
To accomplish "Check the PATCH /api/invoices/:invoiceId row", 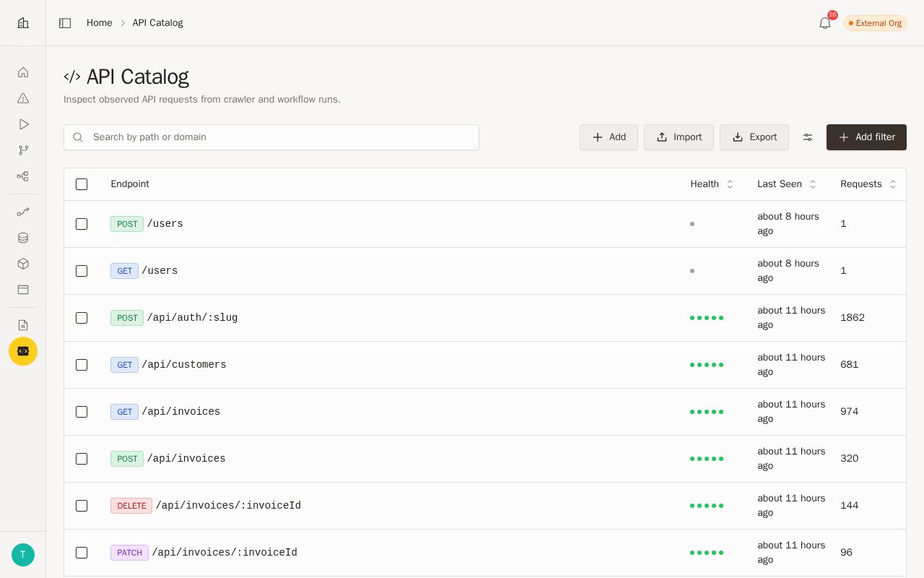I will (82, 553).
